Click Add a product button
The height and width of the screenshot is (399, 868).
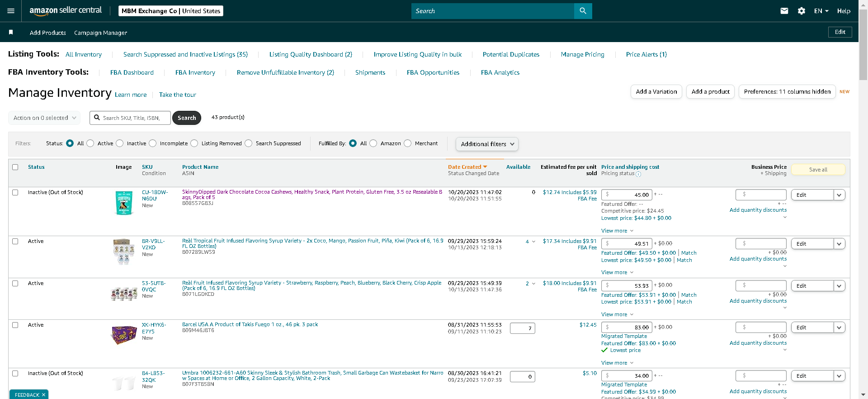[x=710, y=91]
